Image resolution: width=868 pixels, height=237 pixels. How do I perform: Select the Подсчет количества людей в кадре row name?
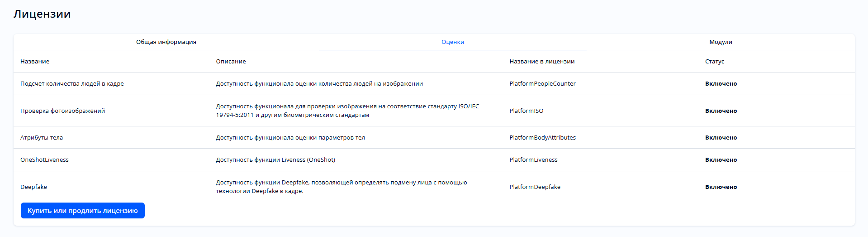click(x=72, y=84)
